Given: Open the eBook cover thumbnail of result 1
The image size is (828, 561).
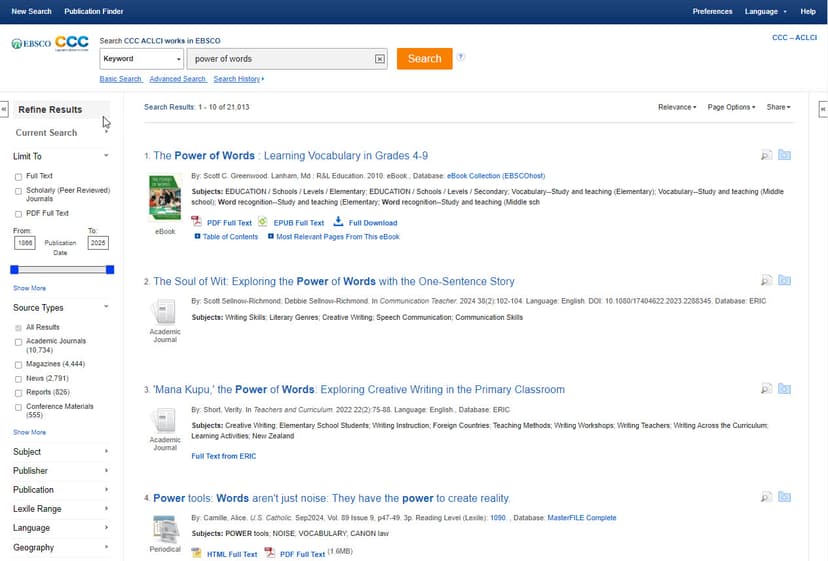Looking at the screenshot, I should point(165,198).
